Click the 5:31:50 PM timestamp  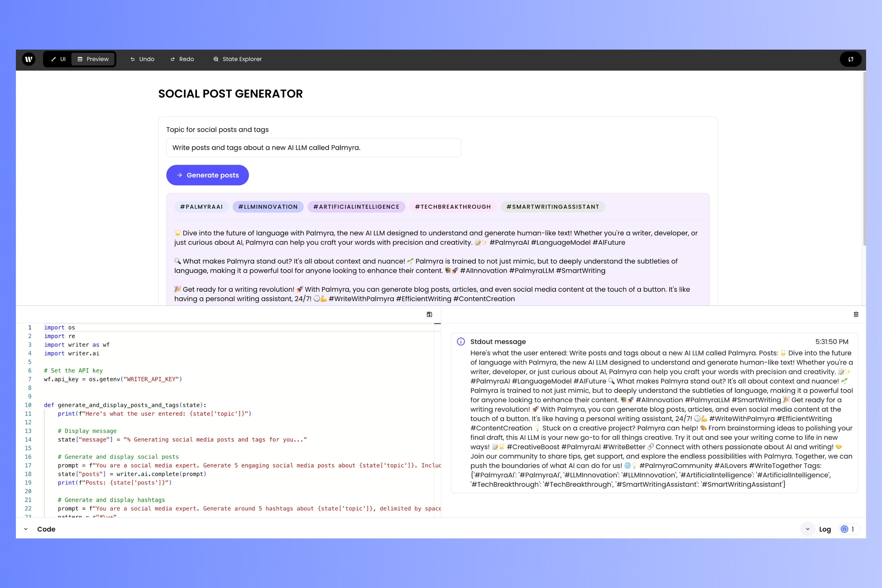[x=832, y=342]
